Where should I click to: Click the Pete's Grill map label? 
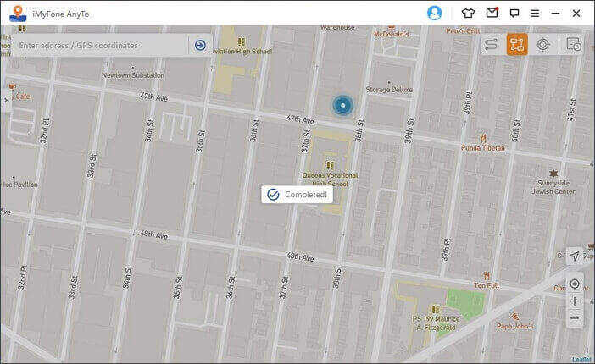coord(463,30)
